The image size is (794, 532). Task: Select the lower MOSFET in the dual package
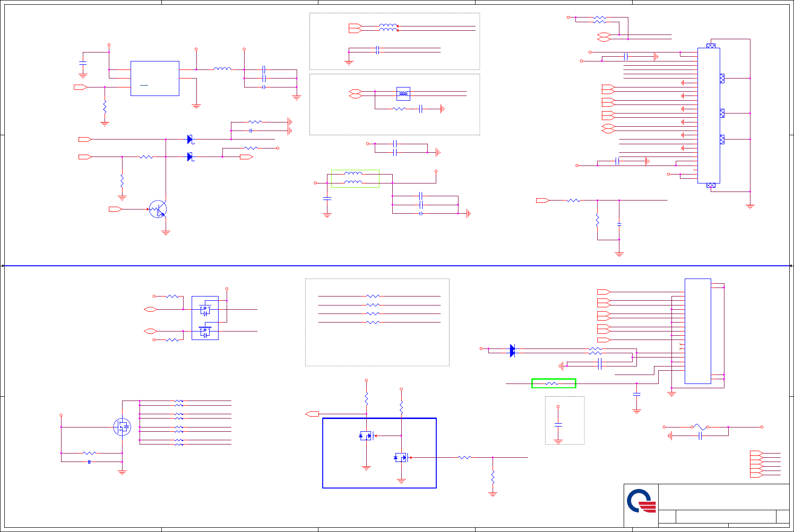pos(205,332)
